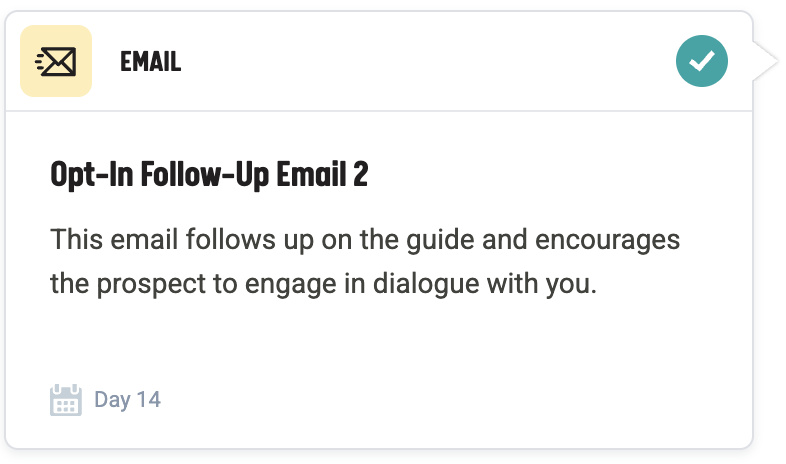Select the Day 14 schedule label
The image size is (786, 464).
(x=127, y=400)
